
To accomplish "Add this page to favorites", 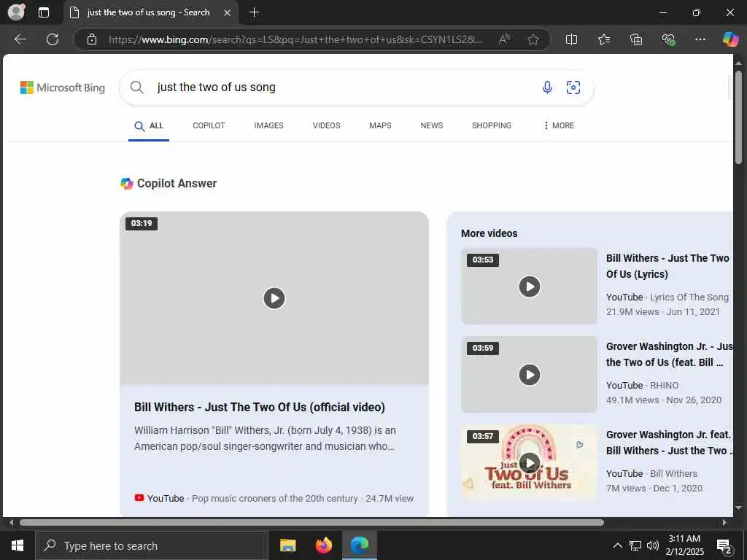I will click(x=533, y=39).
